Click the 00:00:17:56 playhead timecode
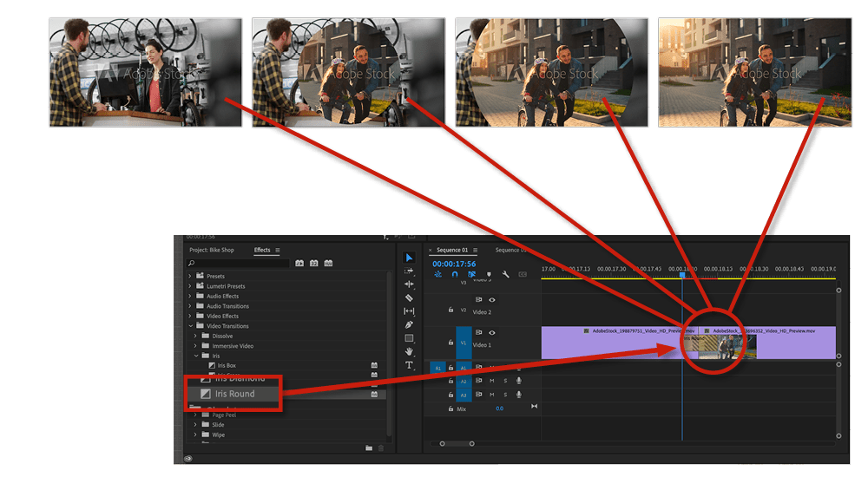Image resolution: width=868 pixels, height=477 pixels. 454,264
